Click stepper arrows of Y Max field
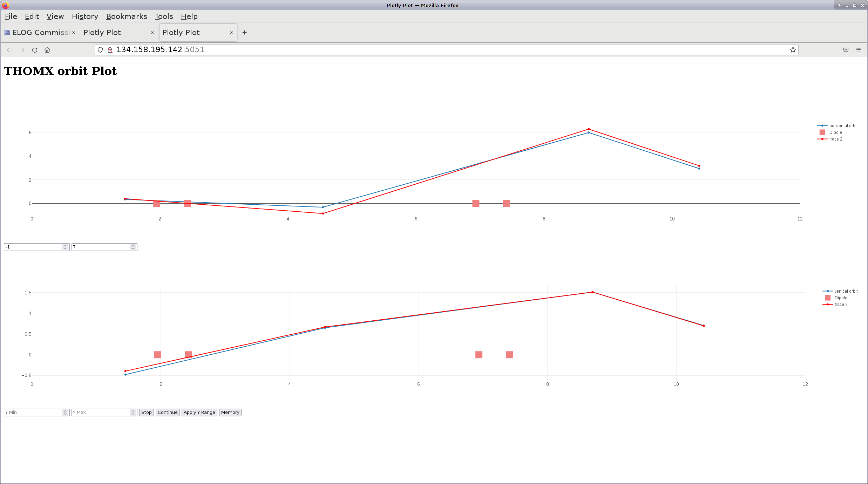The width and height of the screenshot is (868, 484). (x=133, y=413)
